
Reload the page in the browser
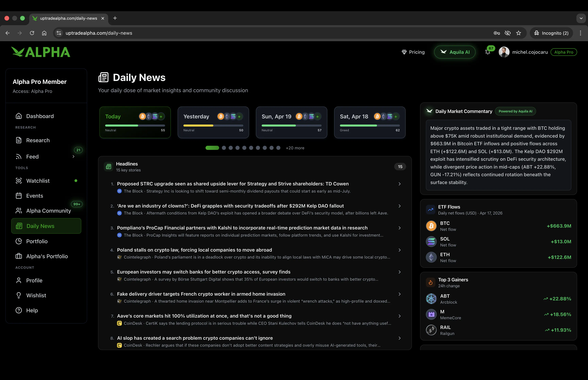click(x=32, y=33)
